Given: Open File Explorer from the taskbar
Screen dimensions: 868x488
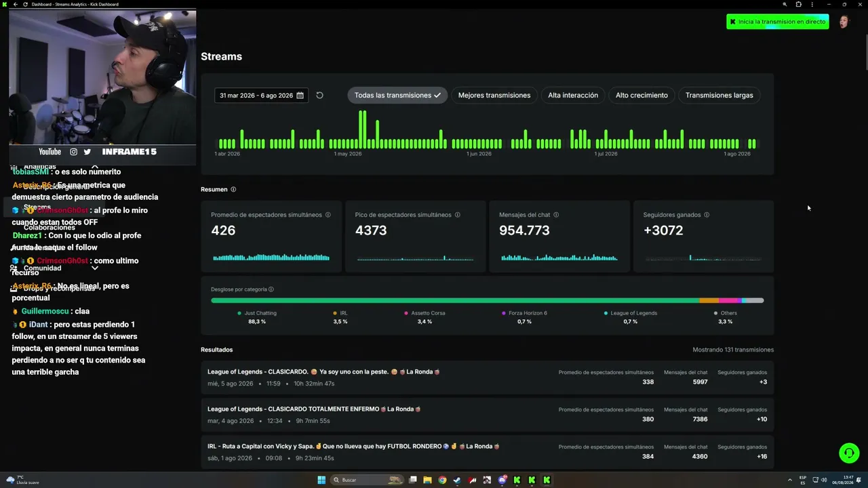Looking at the screenshot, I should tap(427, 480).
